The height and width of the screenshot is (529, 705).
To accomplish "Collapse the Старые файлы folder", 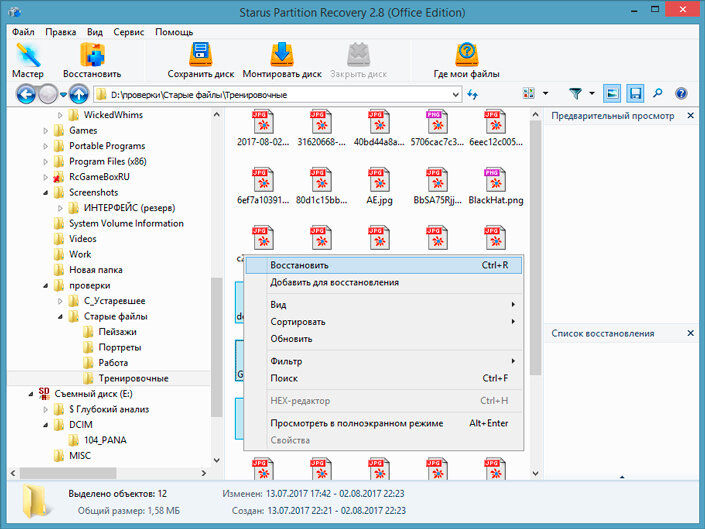I will pos(60,317).
